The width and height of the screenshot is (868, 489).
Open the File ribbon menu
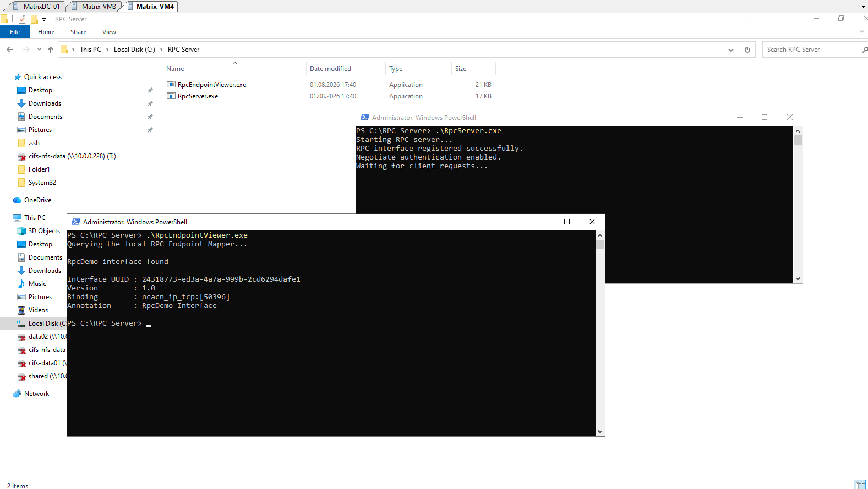click(15, 32)
